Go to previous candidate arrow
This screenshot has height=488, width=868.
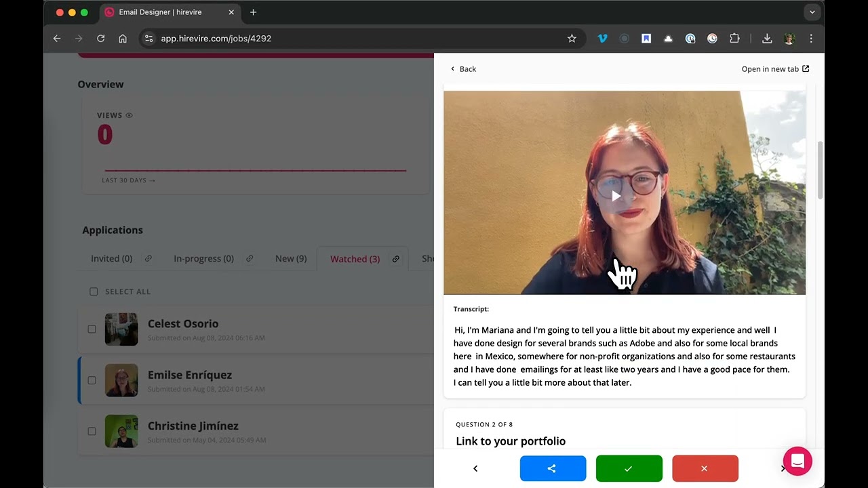click(x=475, y=468)
